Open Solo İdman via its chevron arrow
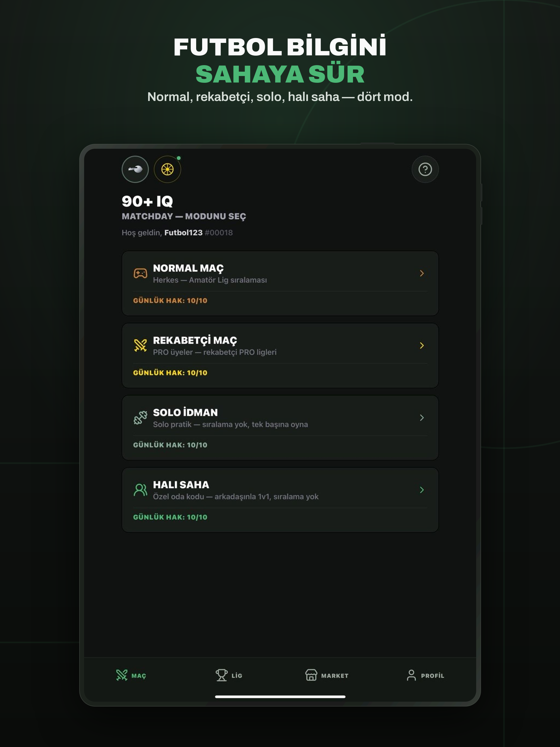 point(422,417)
